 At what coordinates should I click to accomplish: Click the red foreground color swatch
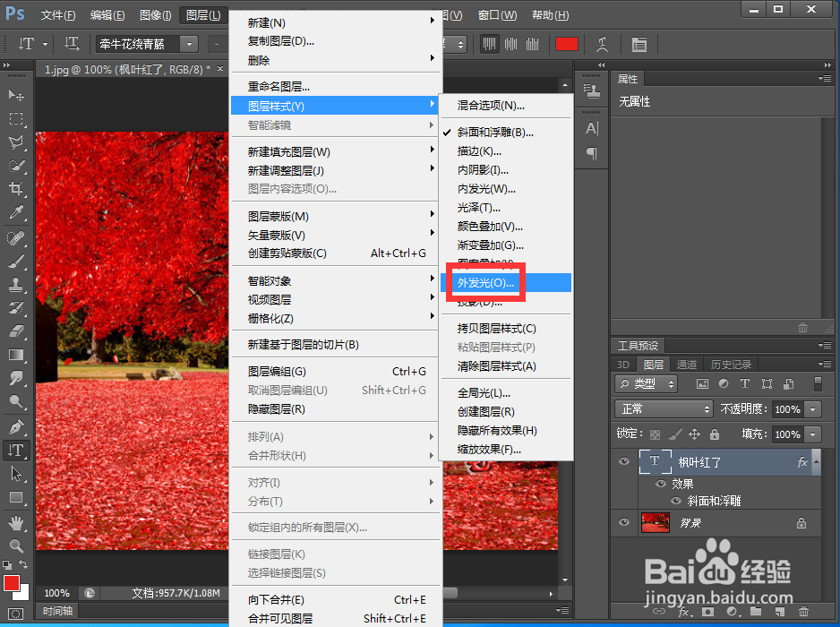567,43
